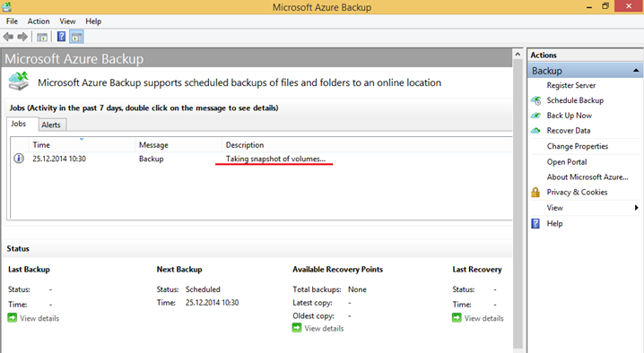The height and width of the screenshot is (353, 644).
Task: Click Register Server in Actions pane
Action: tap(570, 85)
